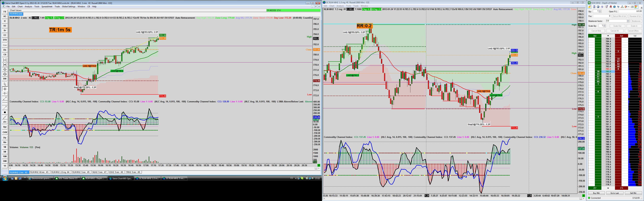
Task: Select the abc text tool in left toolbar
Action: pyautogui.click(x=5, y=122)
